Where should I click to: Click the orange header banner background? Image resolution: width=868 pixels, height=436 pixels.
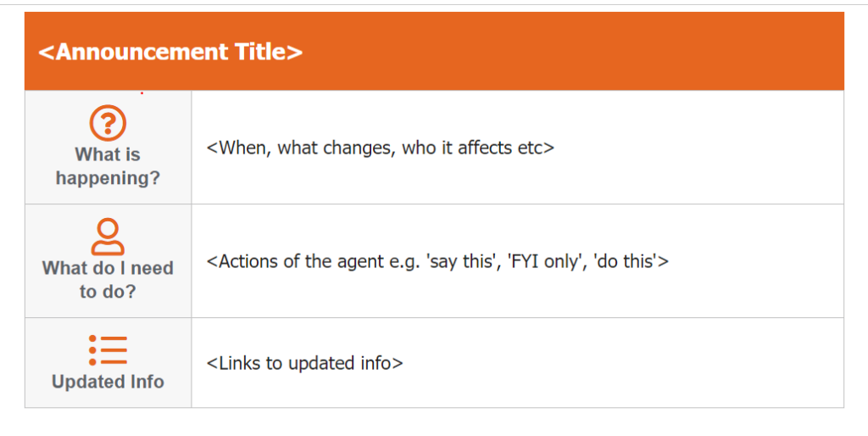pyautogui.click(x=554, y=52)
